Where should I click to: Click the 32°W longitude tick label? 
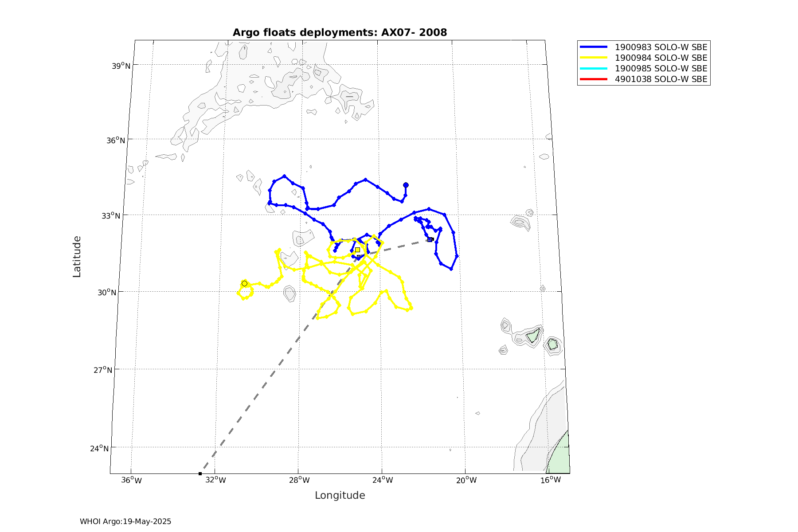[x=215, y=480]
